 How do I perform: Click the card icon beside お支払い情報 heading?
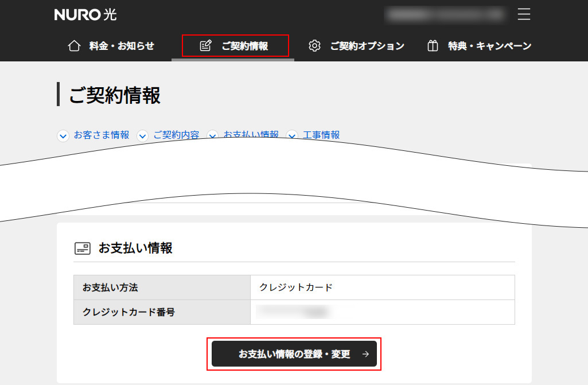(x=83, y=248)
